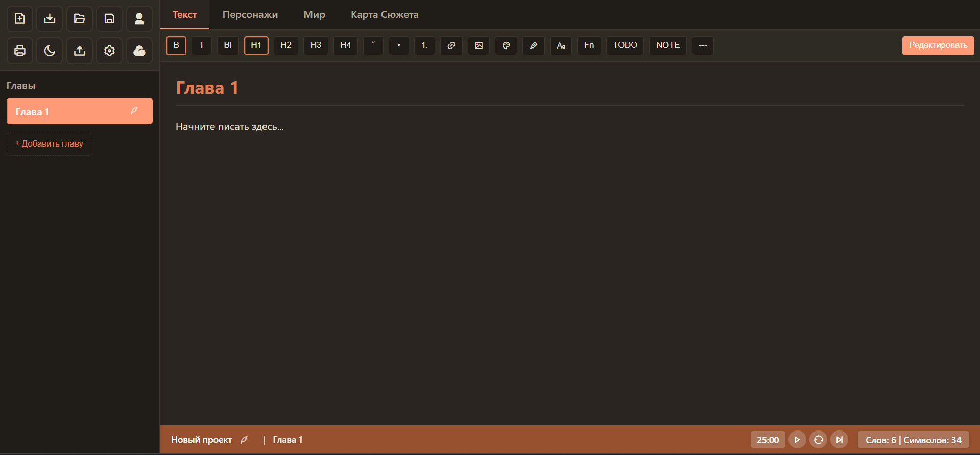Rename project via status bar feather icon
Viewport: 980px width, 455px height.
244,440
